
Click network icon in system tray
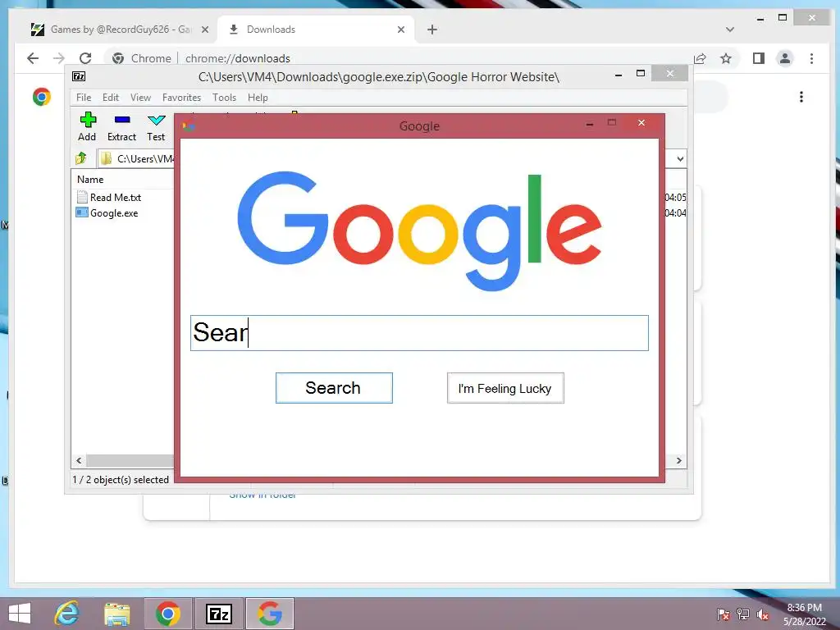tap(743, 614)
